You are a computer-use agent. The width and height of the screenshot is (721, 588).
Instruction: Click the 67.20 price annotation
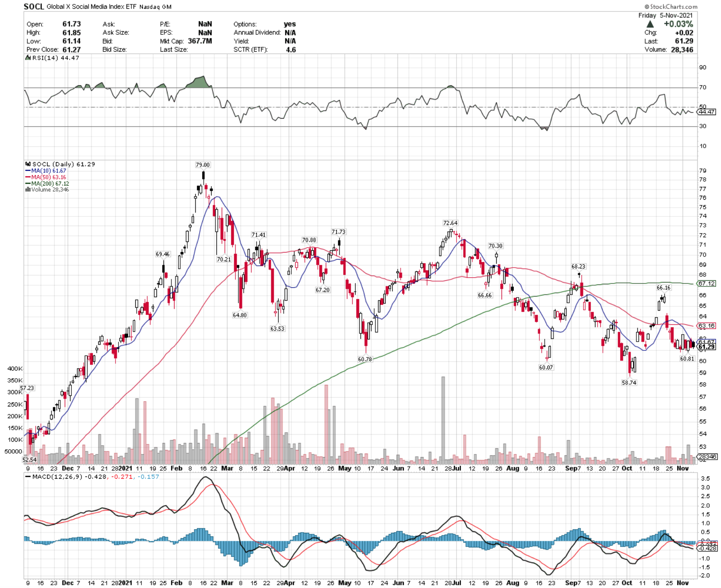click(x=323, y=290)
